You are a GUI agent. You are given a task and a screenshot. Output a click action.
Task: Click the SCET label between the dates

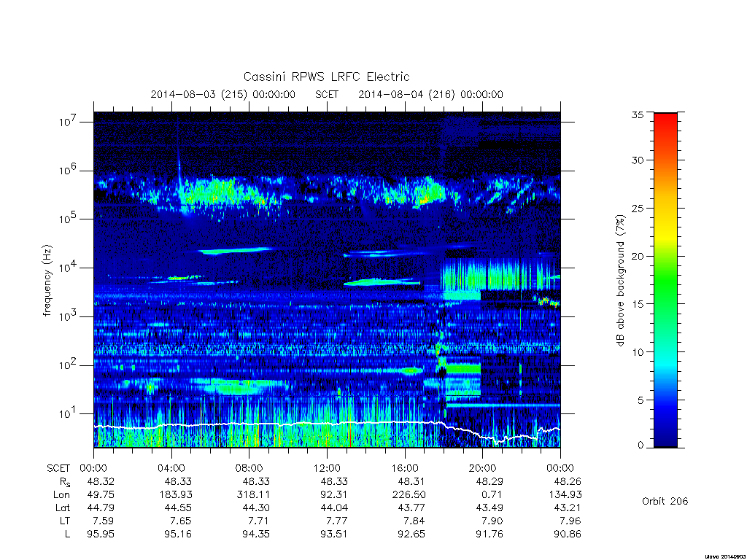[327, 94]
